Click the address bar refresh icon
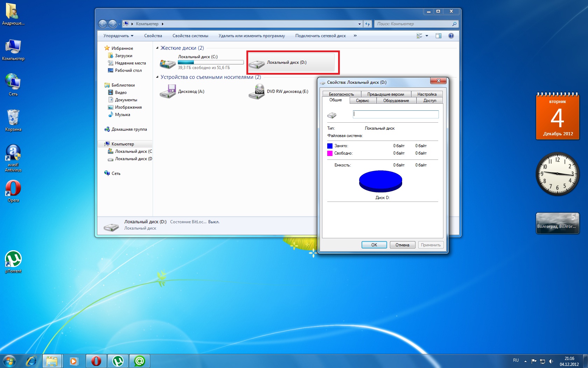This screenshot has width=588, height=368. coord(367,24)
